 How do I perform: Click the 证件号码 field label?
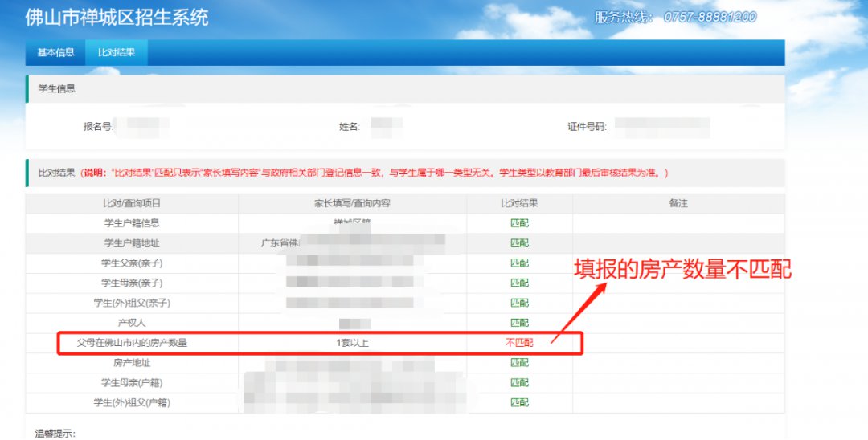pos(587,127)
